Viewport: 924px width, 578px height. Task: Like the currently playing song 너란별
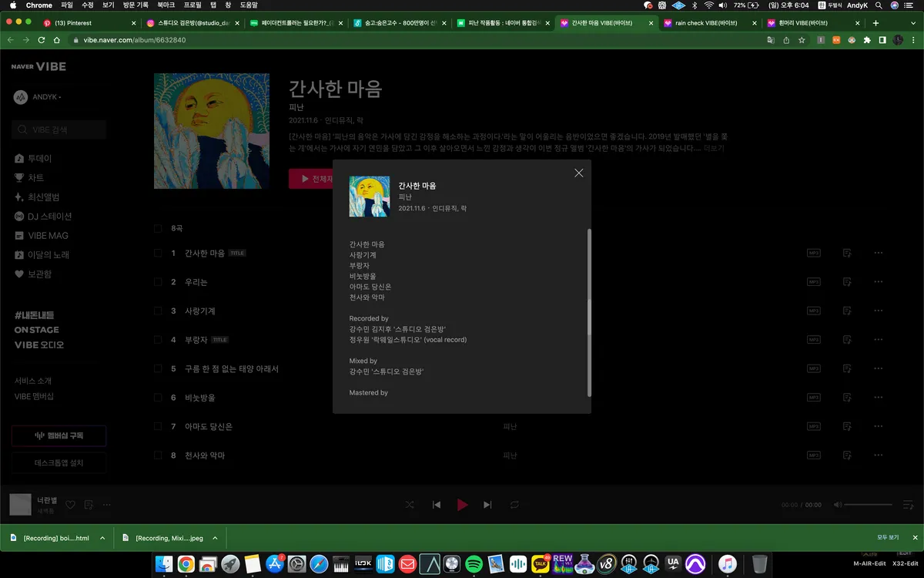tap(70, 504)
